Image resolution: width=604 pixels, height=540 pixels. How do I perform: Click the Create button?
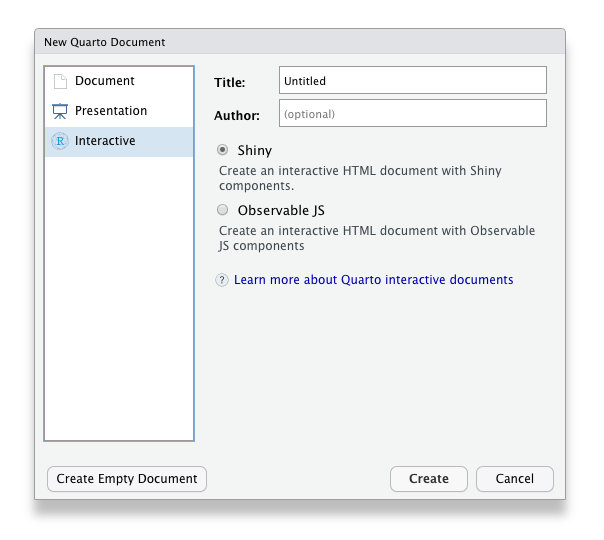click(x=429, y=479)
